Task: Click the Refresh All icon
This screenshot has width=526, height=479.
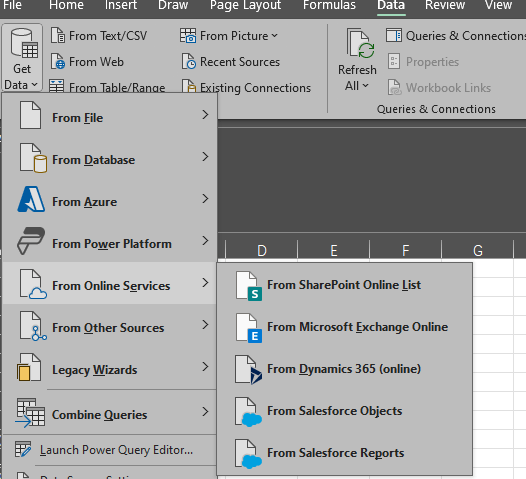Action: (361, 44)
